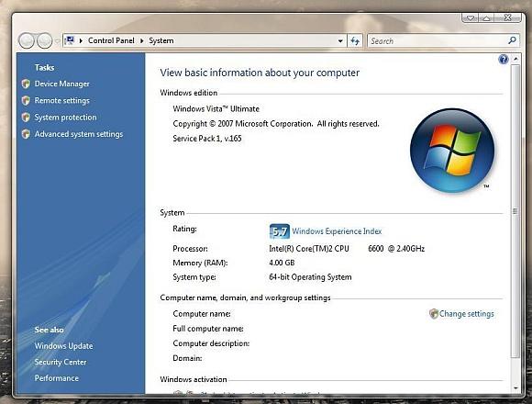Open Device Manager task link

pyautogui.click(x=62, y=84)
